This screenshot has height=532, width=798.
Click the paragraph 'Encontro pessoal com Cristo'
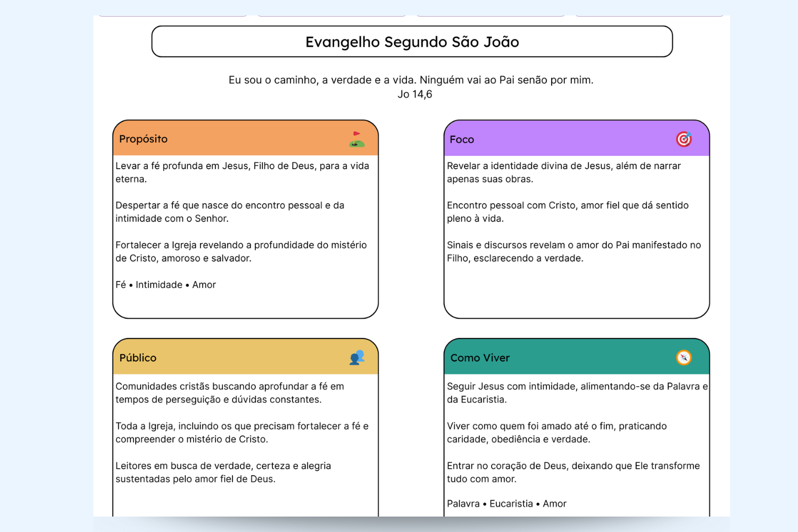click(x=568, y=212)
